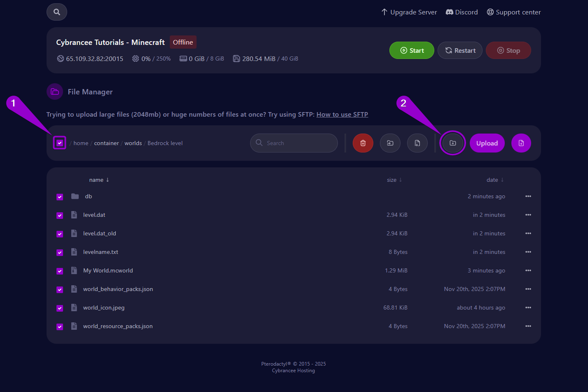Viewport: 588px width, 392px height.
Task: Open the search magnifier at top left
Action: pos(57,12)
